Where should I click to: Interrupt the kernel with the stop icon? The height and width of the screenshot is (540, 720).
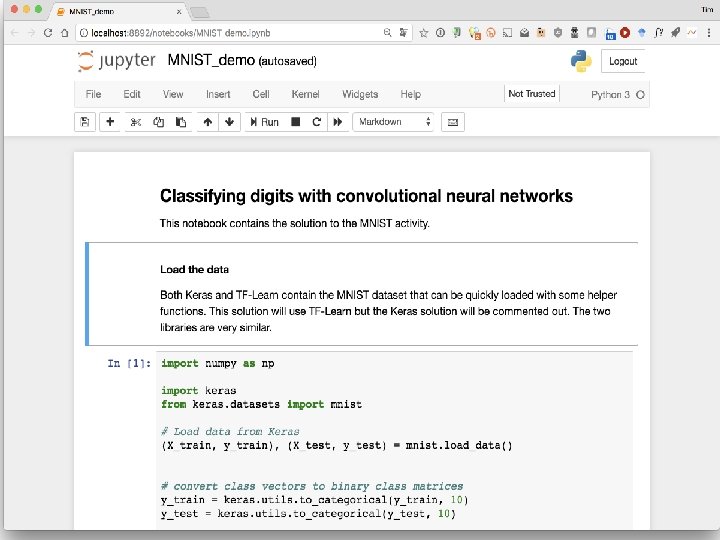pos(296,122)
